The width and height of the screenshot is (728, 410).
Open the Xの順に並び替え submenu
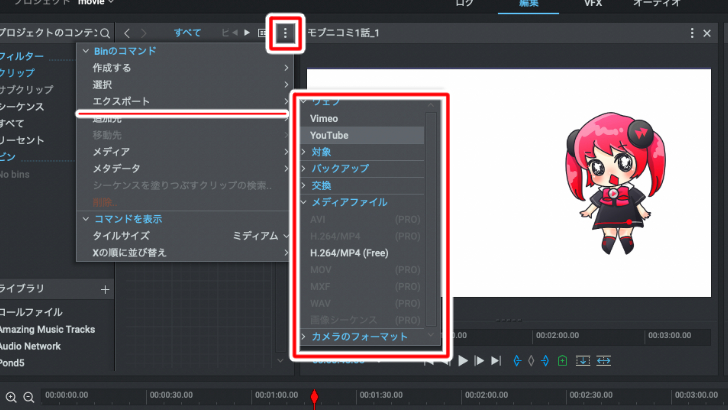[184, 253]
